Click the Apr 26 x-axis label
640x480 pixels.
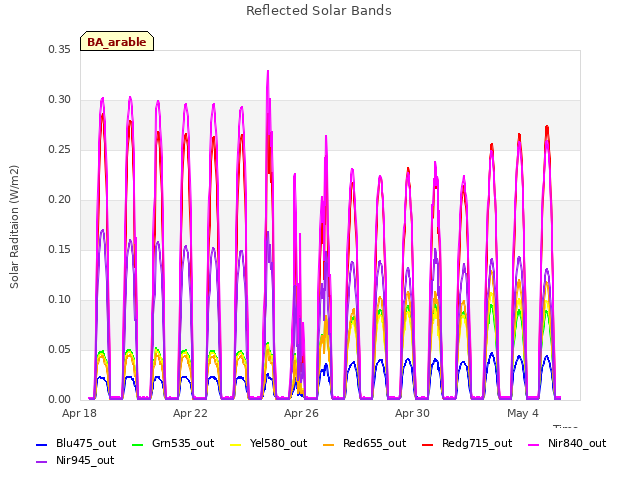(301, 413)
